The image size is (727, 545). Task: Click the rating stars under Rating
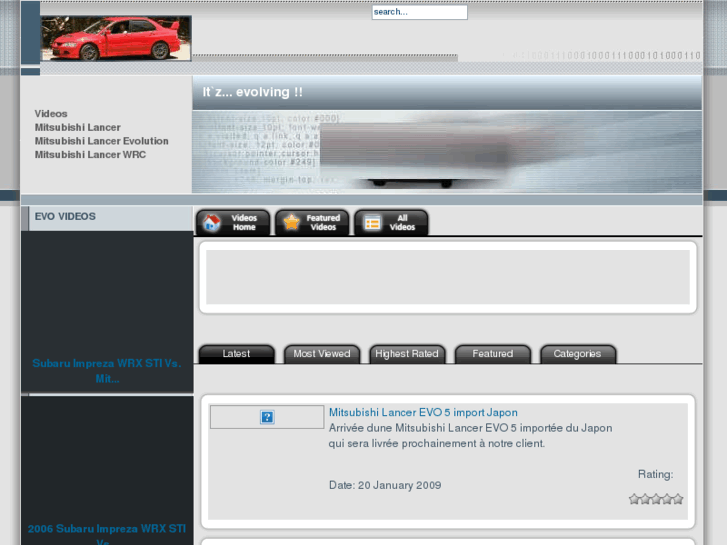(656, 499)
